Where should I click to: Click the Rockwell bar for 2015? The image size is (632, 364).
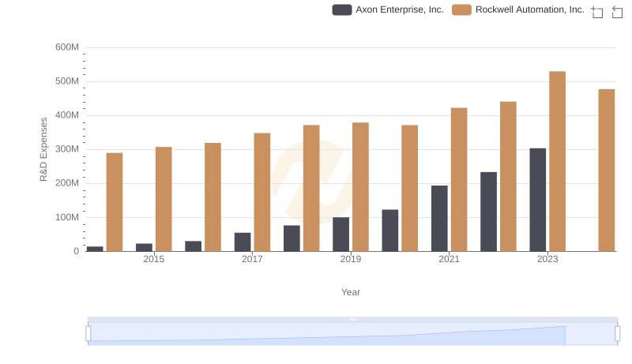(x=164, y=199)
